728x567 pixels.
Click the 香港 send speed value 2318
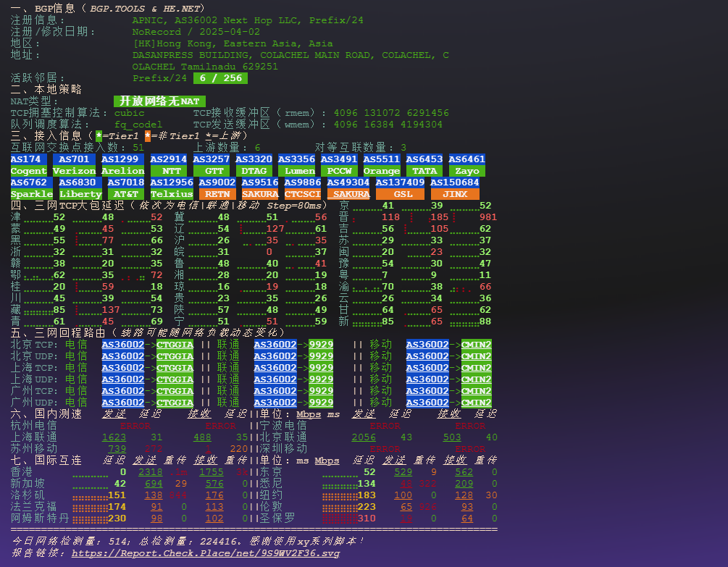150,472
